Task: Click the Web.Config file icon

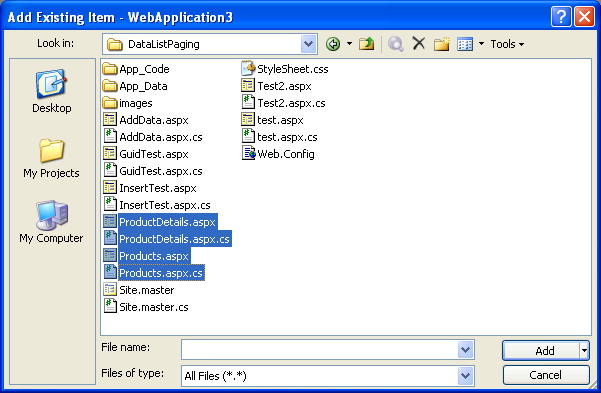Action: click(x=248, y=153)
